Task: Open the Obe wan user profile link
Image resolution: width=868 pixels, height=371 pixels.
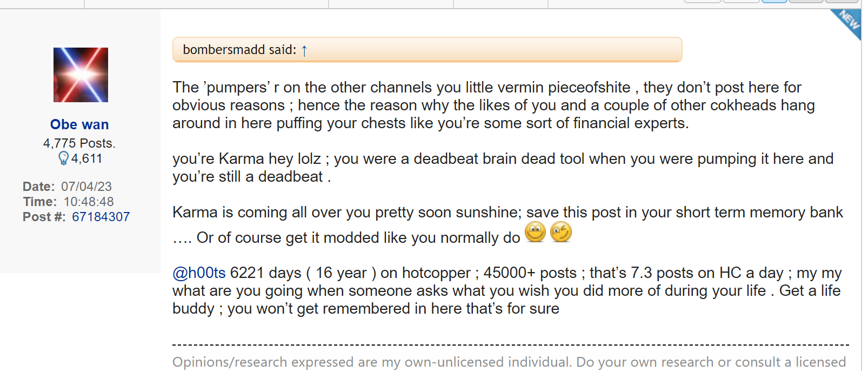Action: 79,124
